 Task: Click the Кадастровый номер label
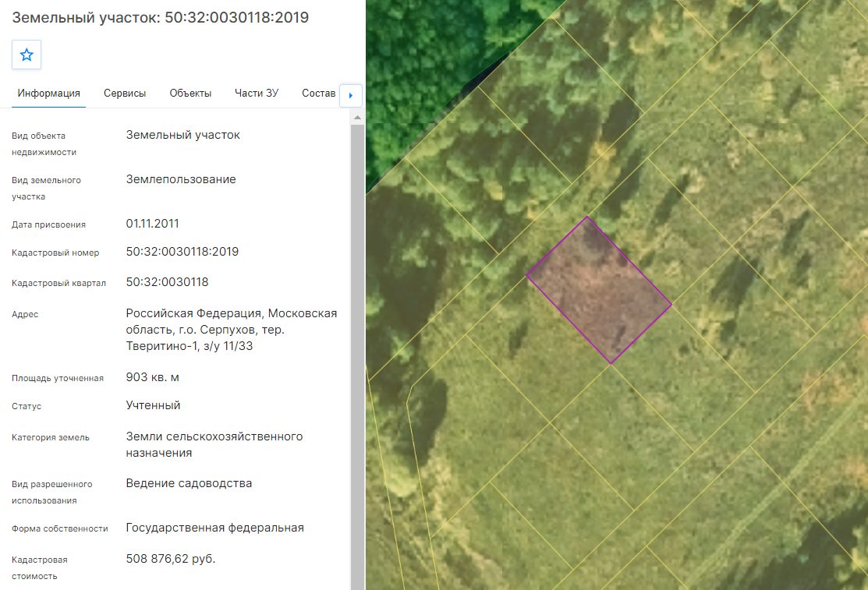point(55,253)
